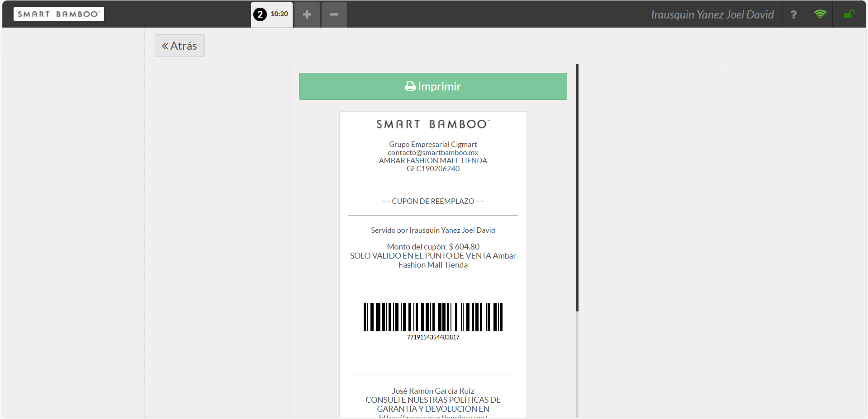868x419 pixels.
Task: Go back with the Atrás button
Action: 179,46
